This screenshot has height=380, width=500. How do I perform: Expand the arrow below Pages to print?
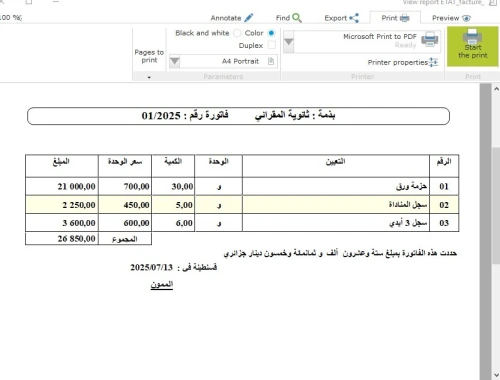[x=149, y=77]
